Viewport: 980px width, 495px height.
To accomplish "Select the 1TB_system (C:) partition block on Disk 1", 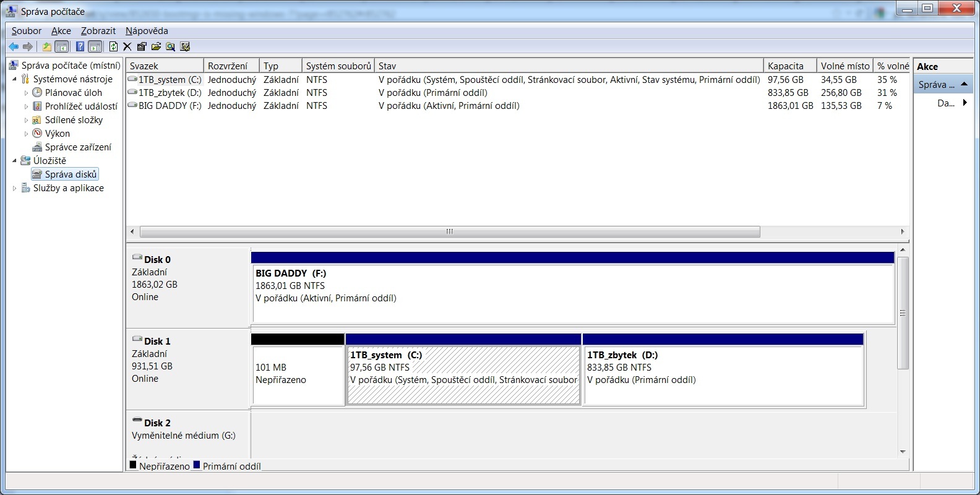I will [463, 370].
